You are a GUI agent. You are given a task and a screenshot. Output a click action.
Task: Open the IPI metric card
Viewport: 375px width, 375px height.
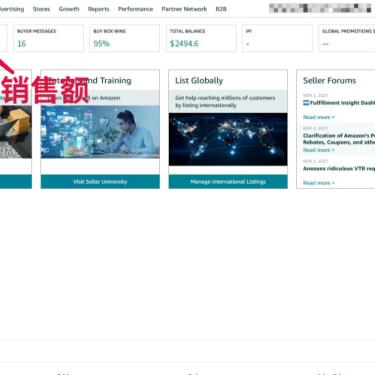pos(277,38)
